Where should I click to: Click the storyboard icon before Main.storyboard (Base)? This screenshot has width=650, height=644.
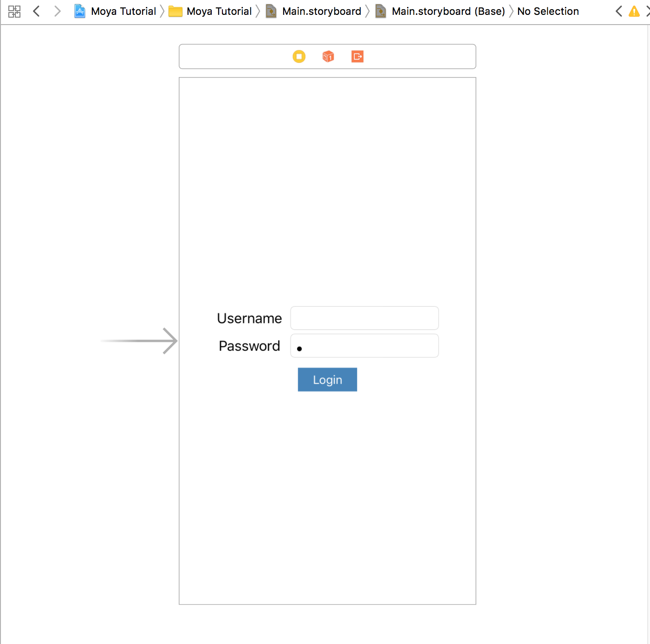pyautogui.click(x=381, y=11)
